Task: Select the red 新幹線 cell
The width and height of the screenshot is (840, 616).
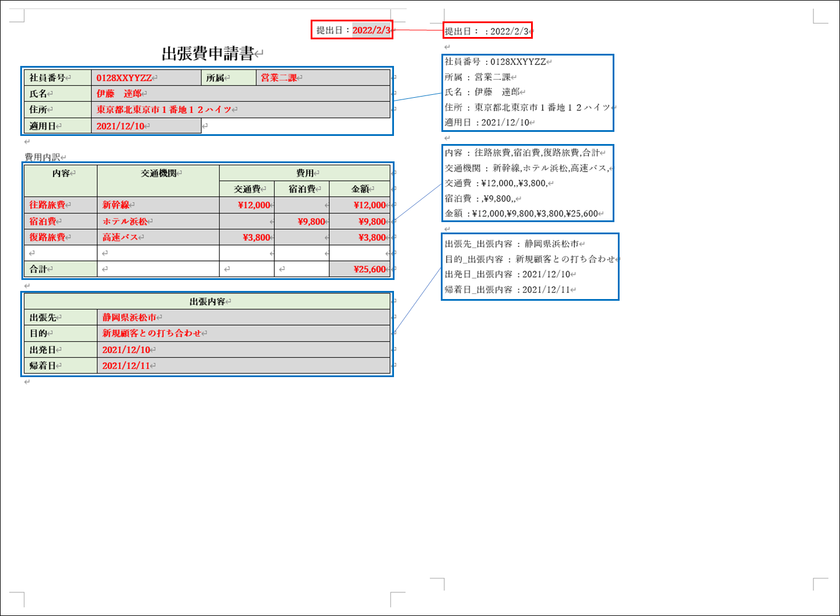Action: pos(159,205)
